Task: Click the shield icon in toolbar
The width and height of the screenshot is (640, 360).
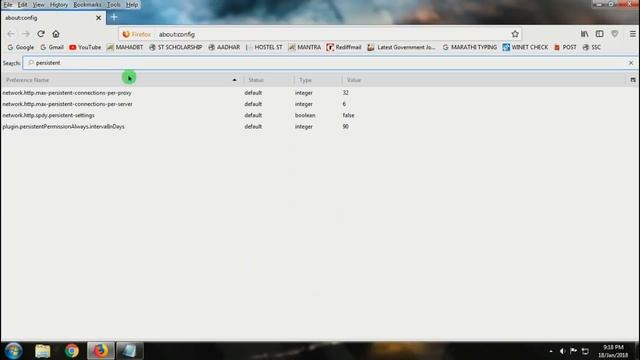Action: click(615, 34)
